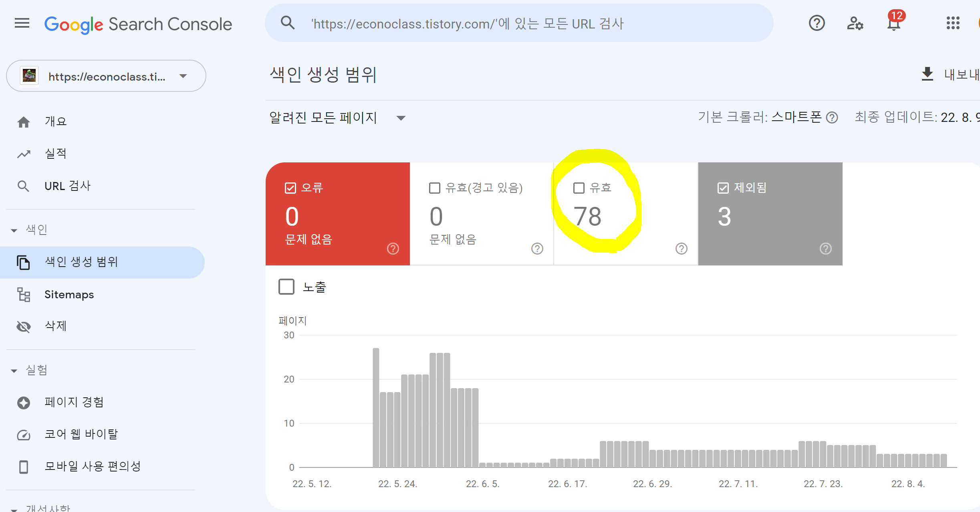This screenshot has height=512, width=980.
Task: Expand the 알려진 모든 페이지 dropdown
Action: click(401, 118)
